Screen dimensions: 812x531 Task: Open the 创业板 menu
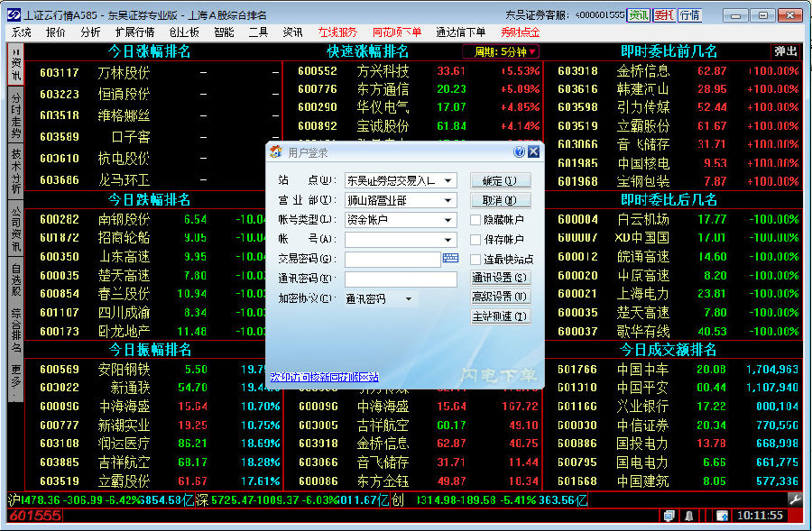(184, 32)
